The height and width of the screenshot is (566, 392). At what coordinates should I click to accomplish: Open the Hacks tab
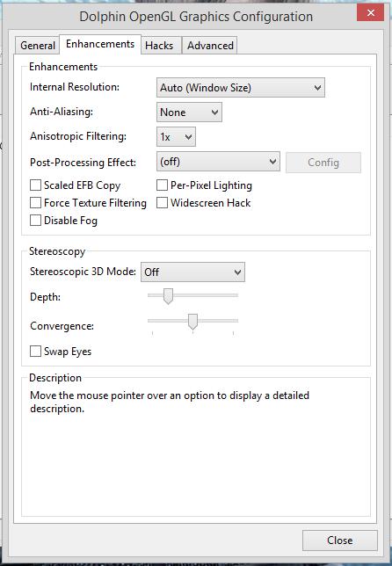coord(161,46)
